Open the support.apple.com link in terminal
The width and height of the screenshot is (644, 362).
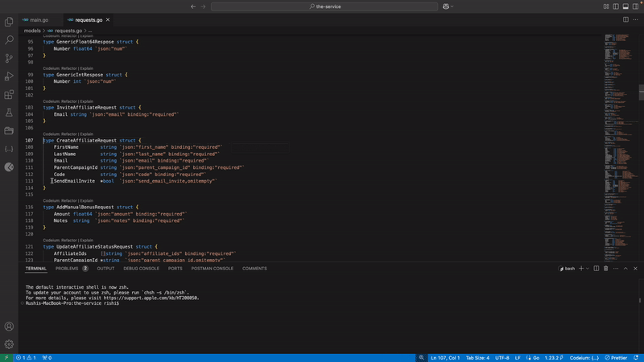click(151, 298)
